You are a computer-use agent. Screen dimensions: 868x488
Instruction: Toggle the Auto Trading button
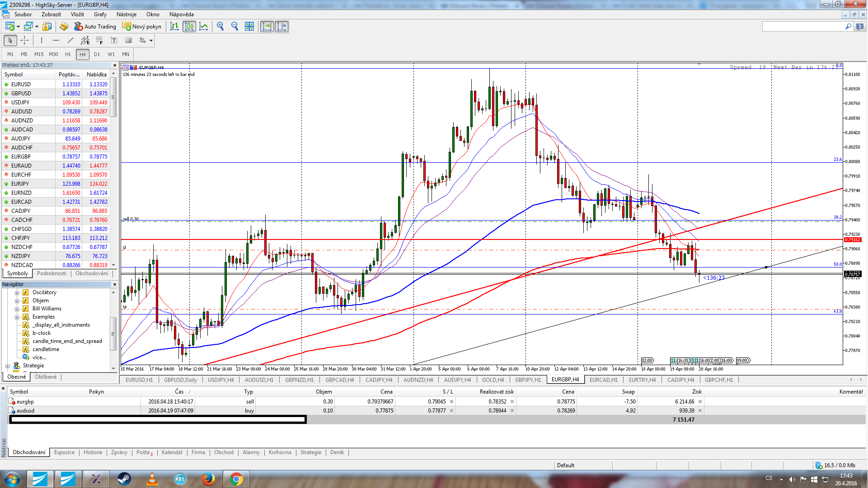[95, 27]
